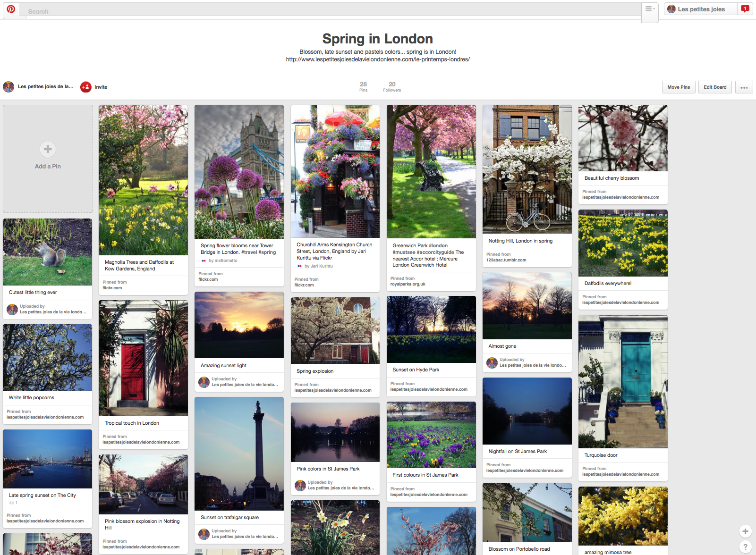Click the Add a Pin plus icon
The height and width of the screenshot is (555, 756).
(x=48, y=149)
